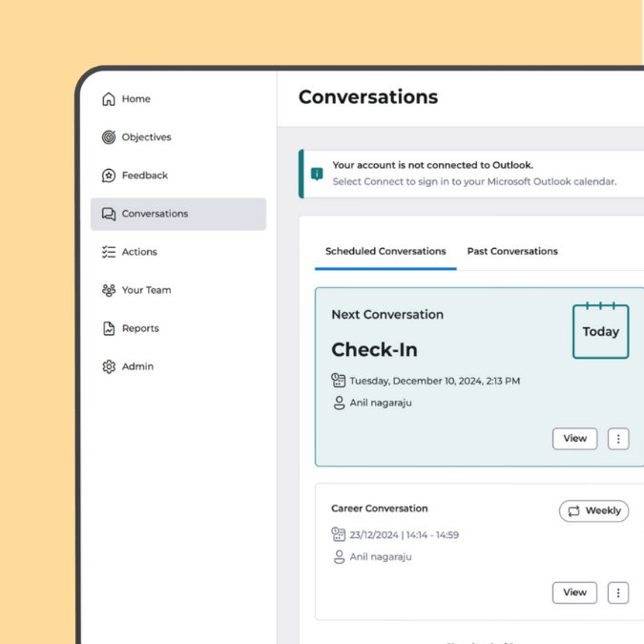Click the Check-In conversation title
The width and height of the screenshot is (644, 644).
pos(374,350)
